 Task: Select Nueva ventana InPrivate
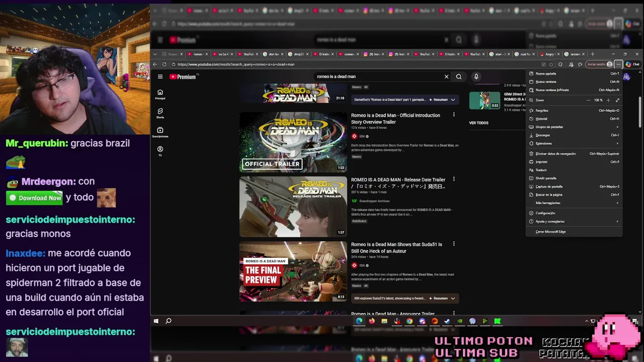574,90
